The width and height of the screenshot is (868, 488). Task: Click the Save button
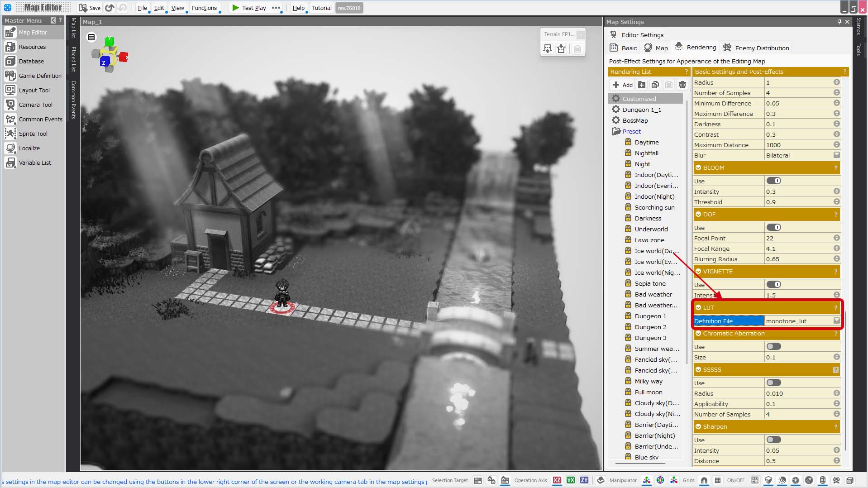(x=90, y=8)
